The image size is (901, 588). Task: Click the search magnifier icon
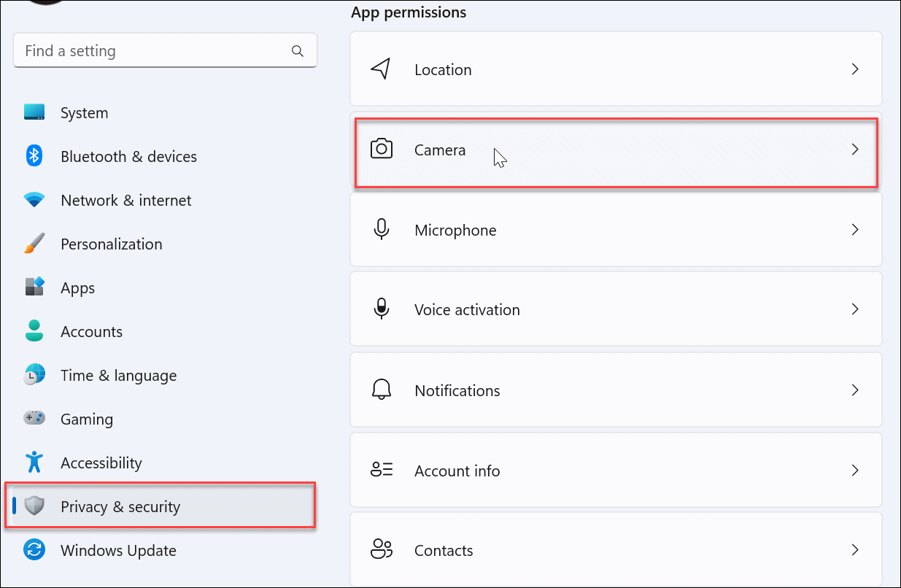[298, 50]
